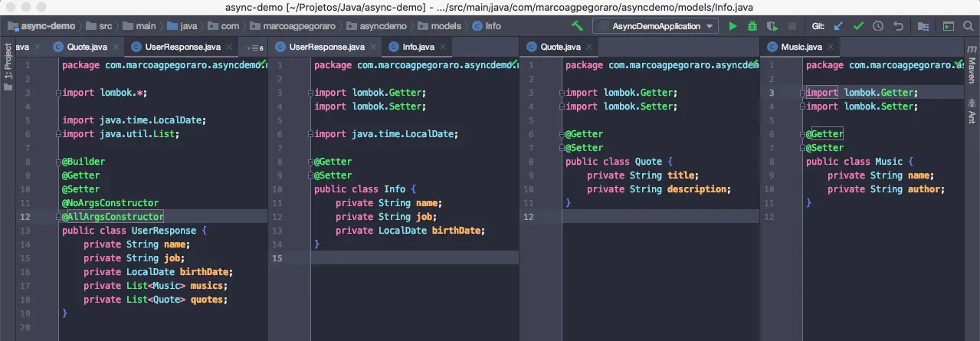Collapse the fold marker beside @Builder
The width and height of the screenshot is (980, 341).
coord(59,162)
